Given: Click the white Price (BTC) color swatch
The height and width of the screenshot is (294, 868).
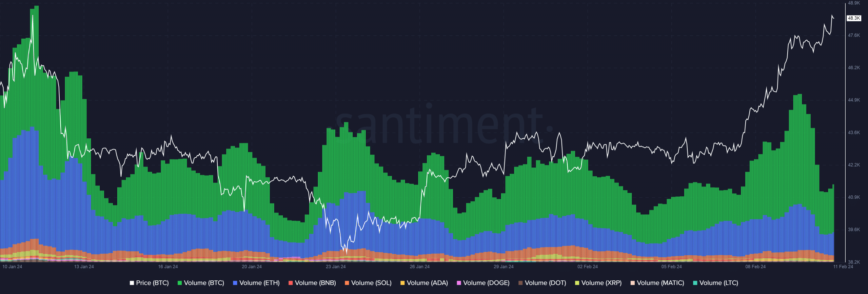Looking at the screenshot, I should coord(132,283).
